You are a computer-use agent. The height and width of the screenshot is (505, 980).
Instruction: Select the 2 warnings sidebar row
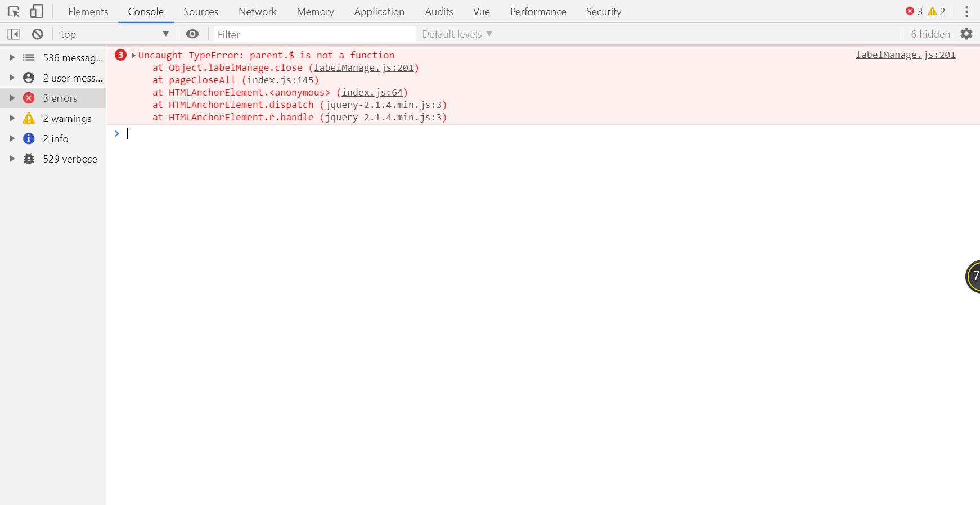[53, 118]
